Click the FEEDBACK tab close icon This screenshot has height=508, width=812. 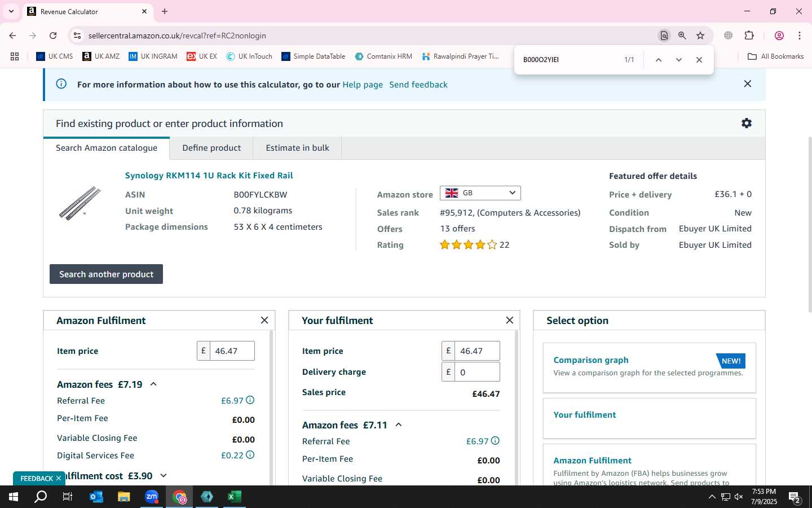[x=59, y=478]
